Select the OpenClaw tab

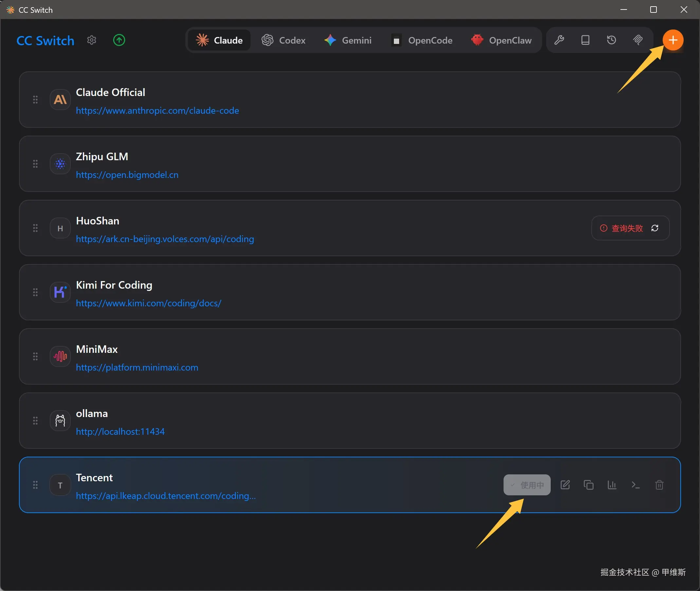[501, 40]
